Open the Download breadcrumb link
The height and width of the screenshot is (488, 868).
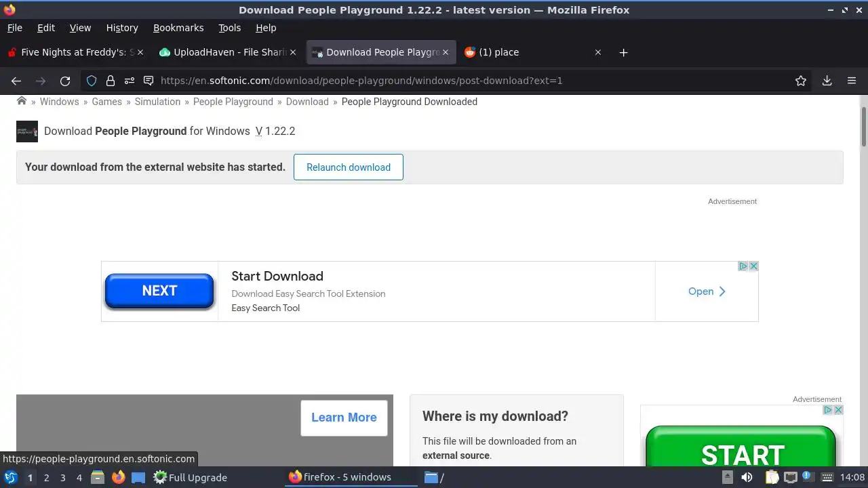(307, 102)
